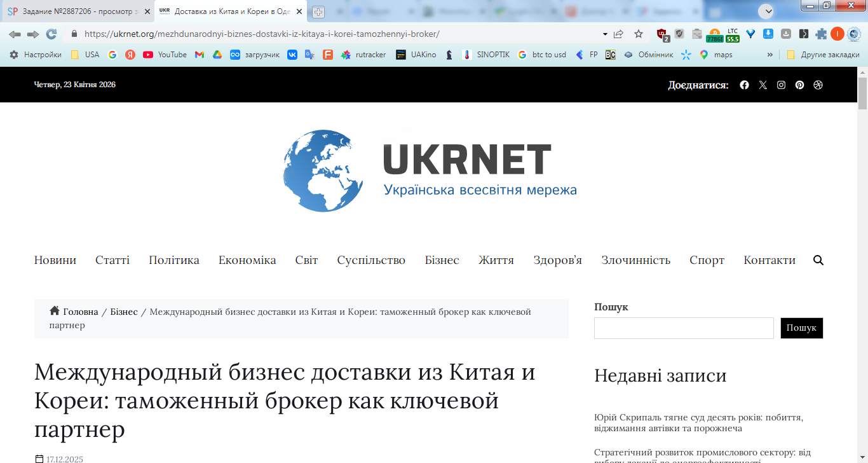Click the vertical page scrollbar thumb
Image resolution: width=868 pixels, height=463 pixels.
tap(862, 93)
